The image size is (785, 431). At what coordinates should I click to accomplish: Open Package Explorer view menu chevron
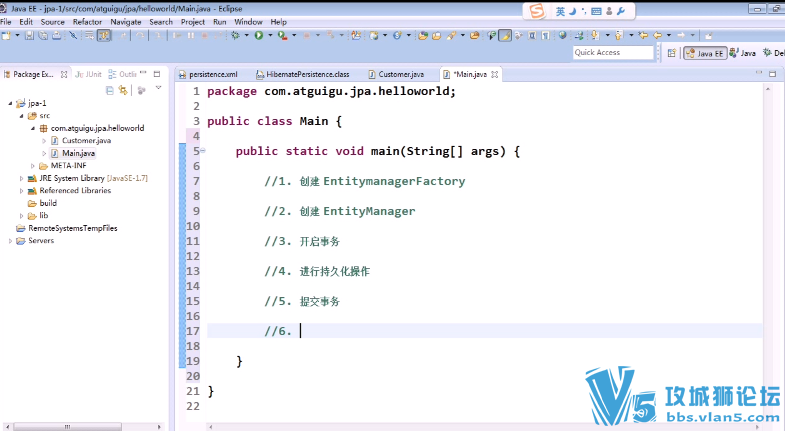(x=159, y=88)
